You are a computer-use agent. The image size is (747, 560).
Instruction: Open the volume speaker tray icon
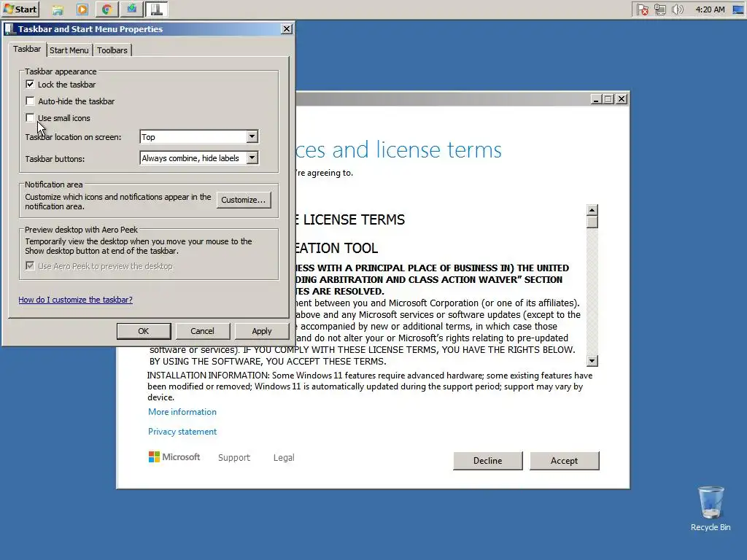[678, 9]
